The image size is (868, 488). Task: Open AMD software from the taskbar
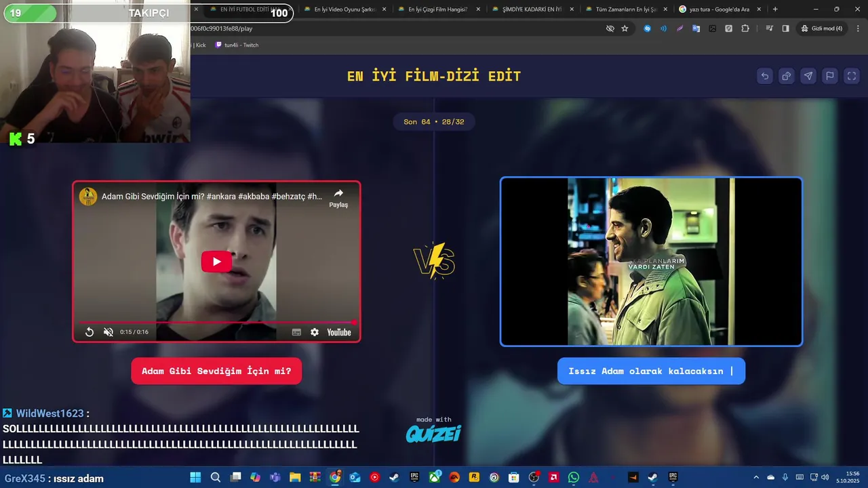(554, 477)
